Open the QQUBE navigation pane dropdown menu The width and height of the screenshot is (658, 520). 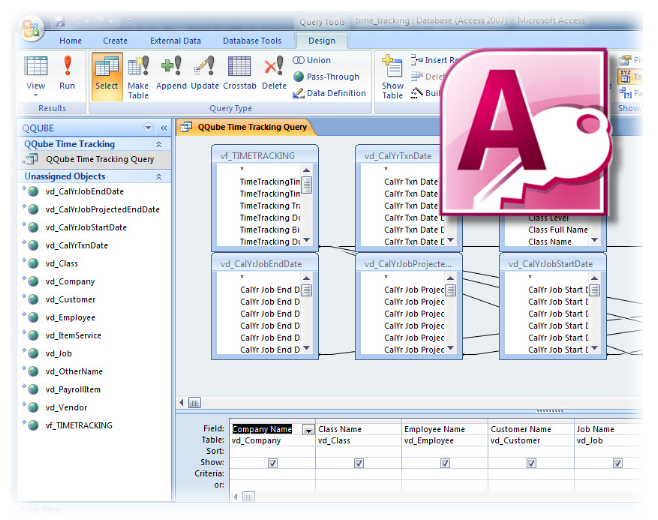(148, 128)
